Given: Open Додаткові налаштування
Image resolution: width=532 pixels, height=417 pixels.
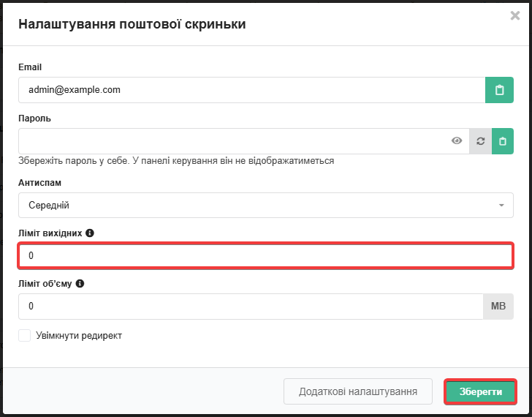Looking at the screenshot, I should click(357, 391).
